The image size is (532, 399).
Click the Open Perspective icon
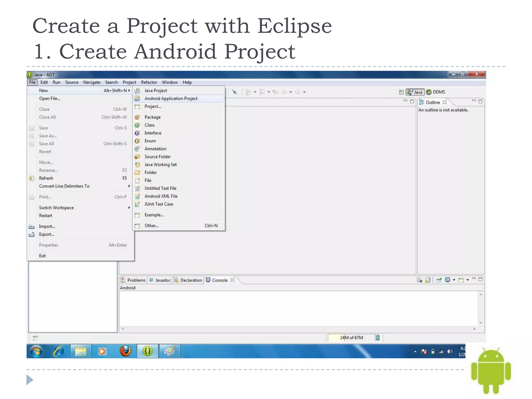[402, 92]
